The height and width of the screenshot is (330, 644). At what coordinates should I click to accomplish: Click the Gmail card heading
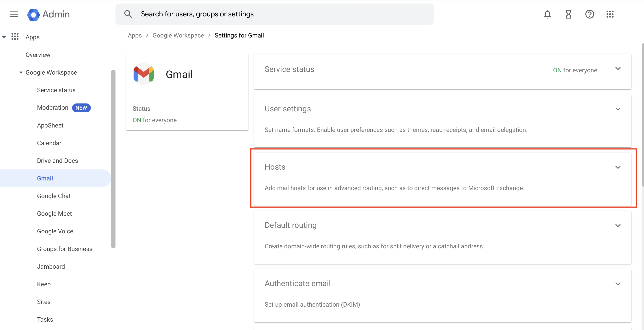click(x=179, y=74)
